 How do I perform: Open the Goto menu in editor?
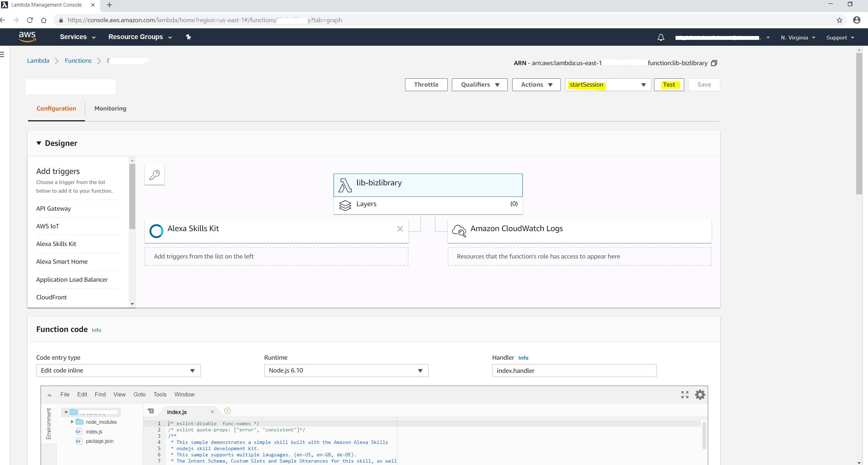tap(139, 394)
